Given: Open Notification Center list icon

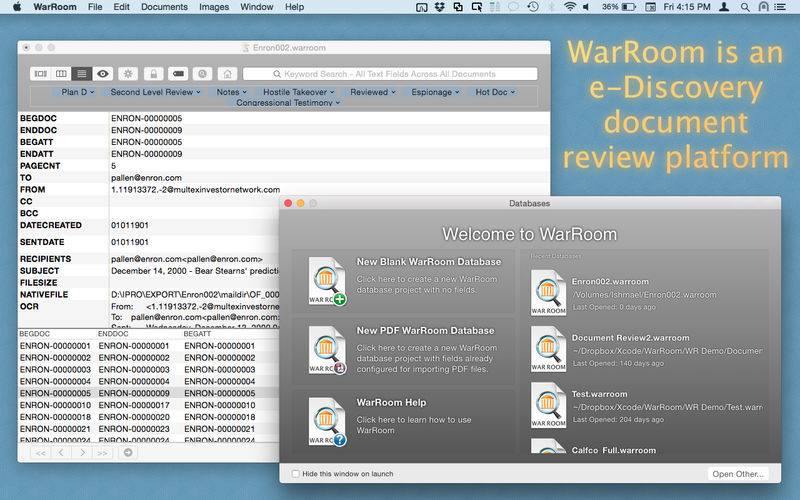Looking at the screenshot, I should pyautogui.click(x=780, y=7).
